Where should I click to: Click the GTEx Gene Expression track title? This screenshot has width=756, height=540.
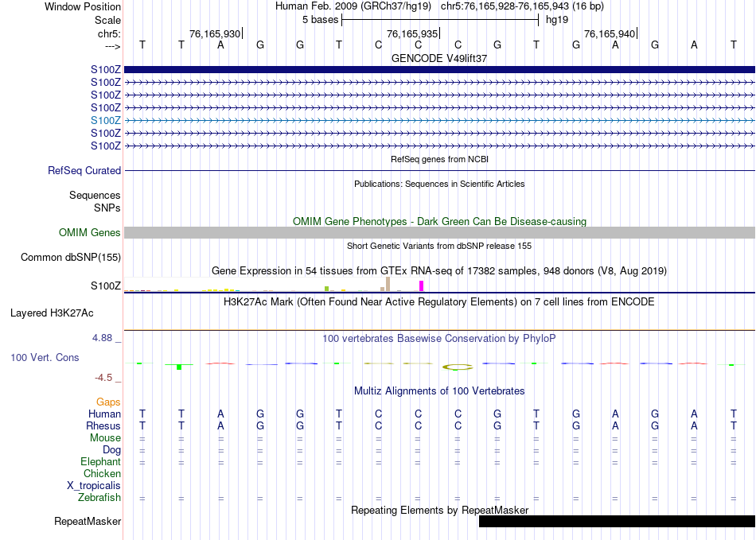coord(439,270)
